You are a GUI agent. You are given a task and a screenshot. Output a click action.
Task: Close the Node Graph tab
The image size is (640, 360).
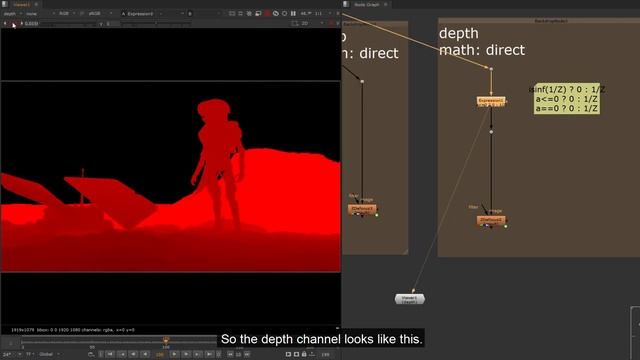click(385, 4)
